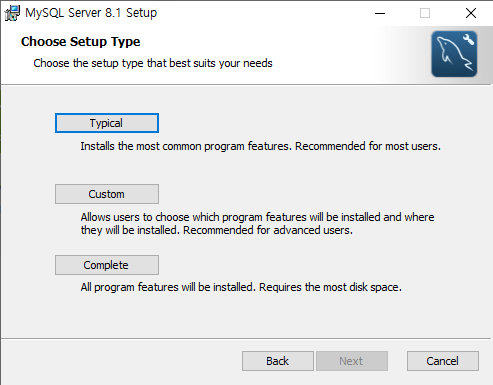Click the 'MySQL Server 8.1 Setup' title text

pos(91,13)
